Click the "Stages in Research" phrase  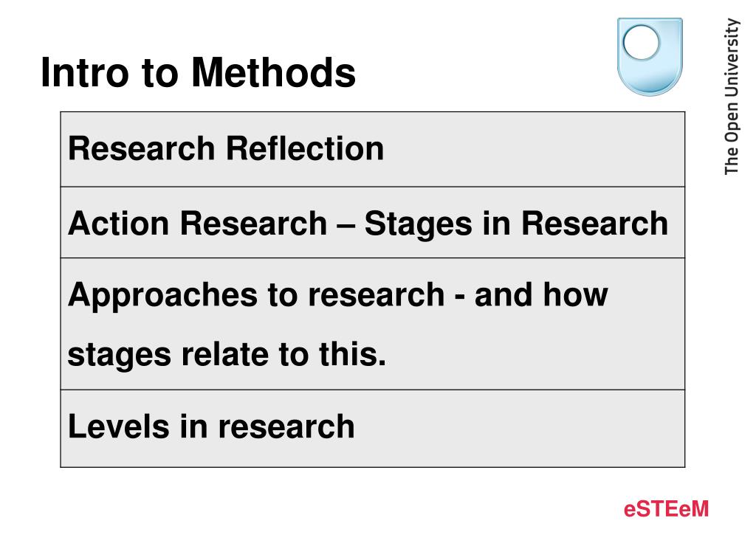click(516, 223)
